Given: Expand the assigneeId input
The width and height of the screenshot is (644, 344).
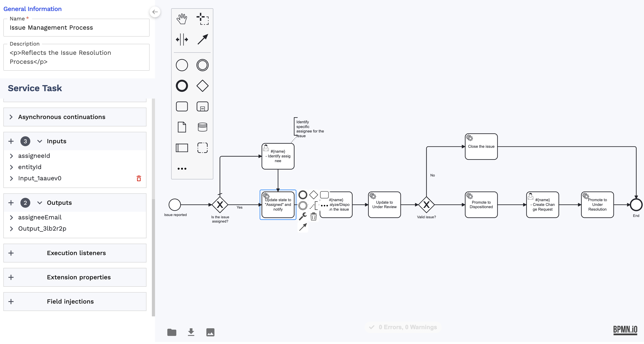Looking at the screenshot, I should click(11, 156).
